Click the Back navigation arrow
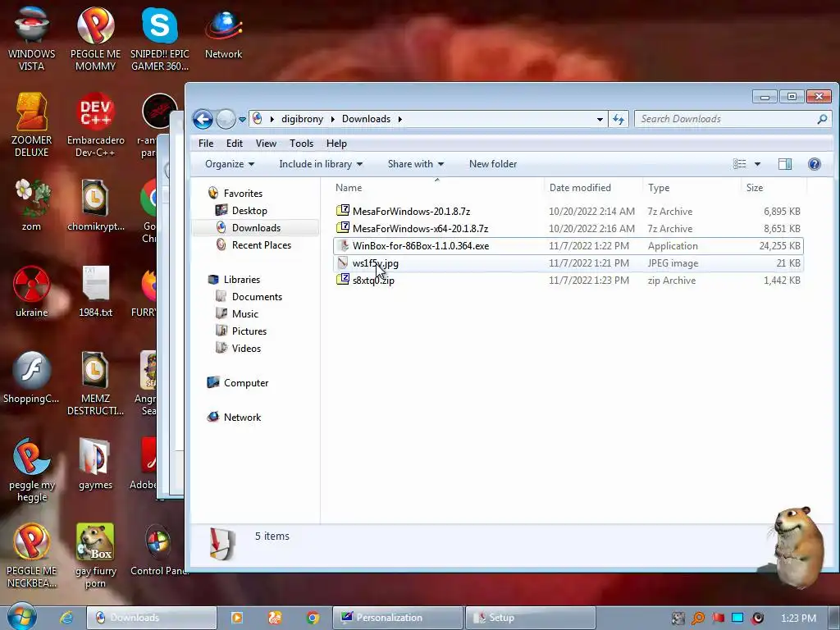840x630 pixels. coord(203,119)
